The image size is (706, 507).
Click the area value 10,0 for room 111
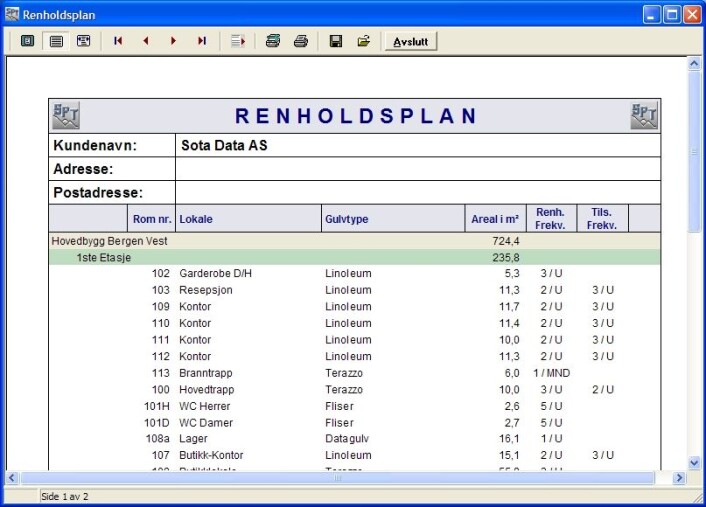[x=509, y=340]
